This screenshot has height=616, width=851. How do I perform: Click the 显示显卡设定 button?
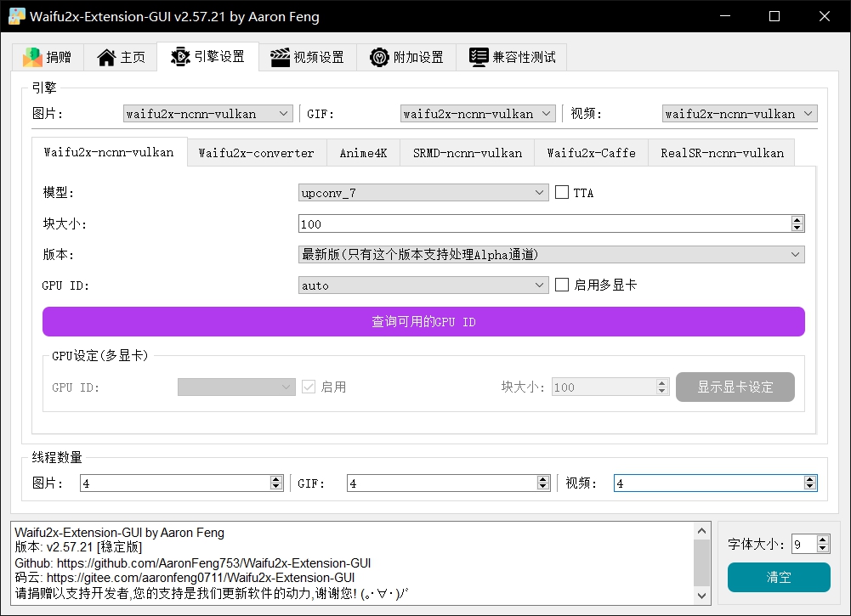click(x=735, y=387)
